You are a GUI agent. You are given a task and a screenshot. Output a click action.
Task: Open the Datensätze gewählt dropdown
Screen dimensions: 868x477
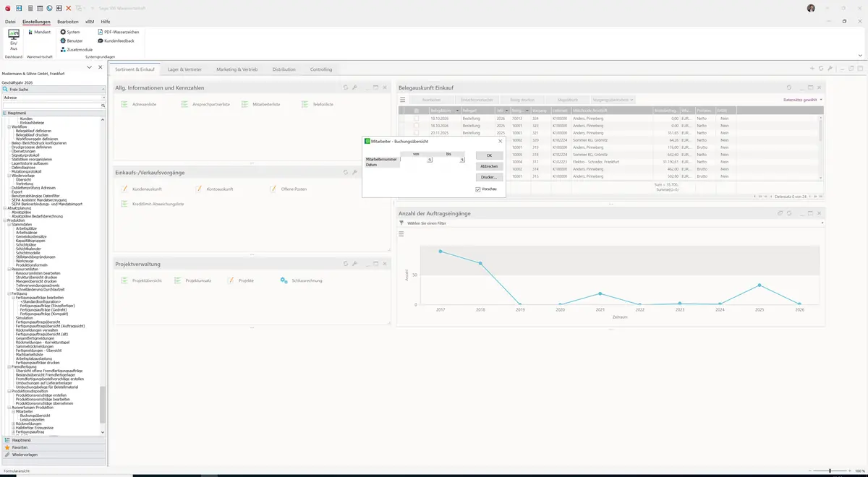point(803,100)
